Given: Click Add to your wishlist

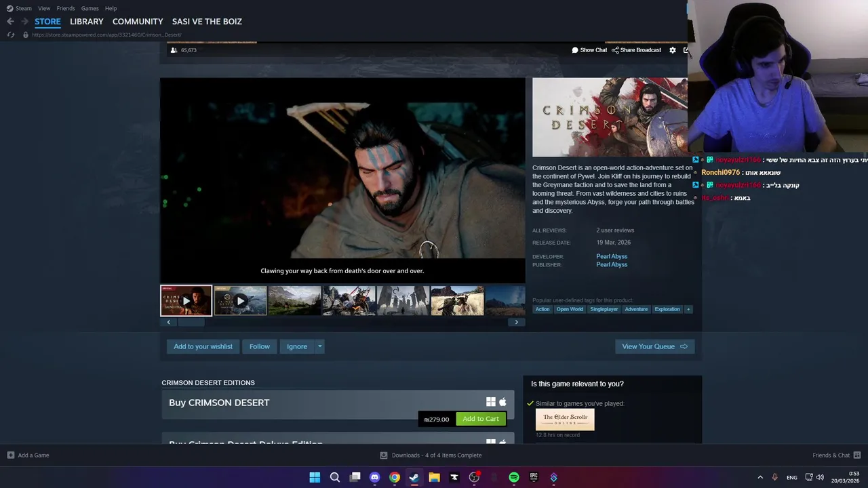Looking at the screenshot, I should click(x=203, y=346).
